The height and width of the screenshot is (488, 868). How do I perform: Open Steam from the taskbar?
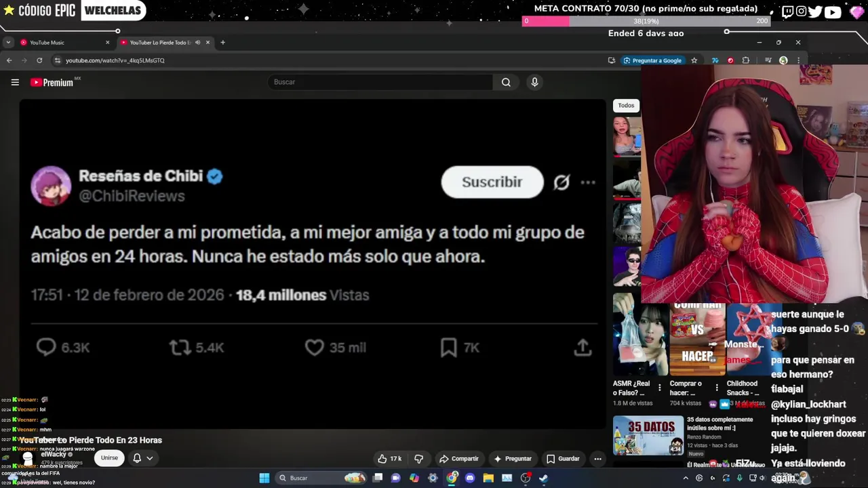pyautogui.click(x=543, y=478)
